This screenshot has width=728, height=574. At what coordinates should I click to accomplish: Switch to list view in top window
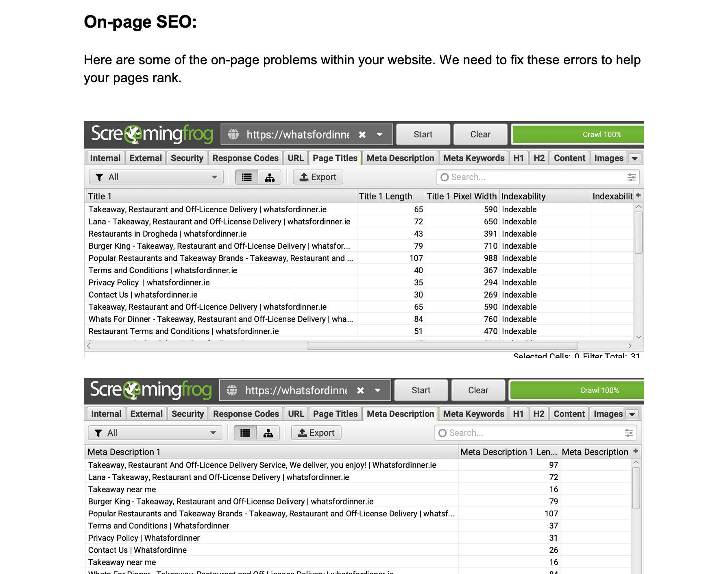tap(247, 177)
